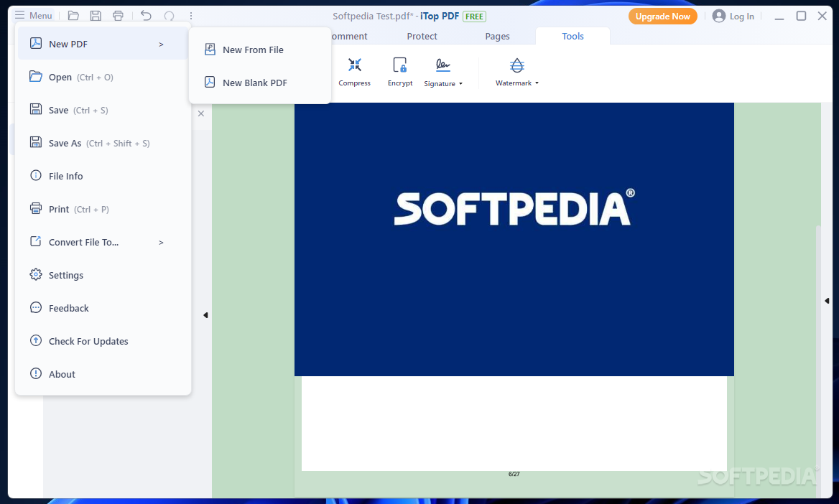Close the side panel with X
Viewport: 839px width, 504px height.
[201, 113]
